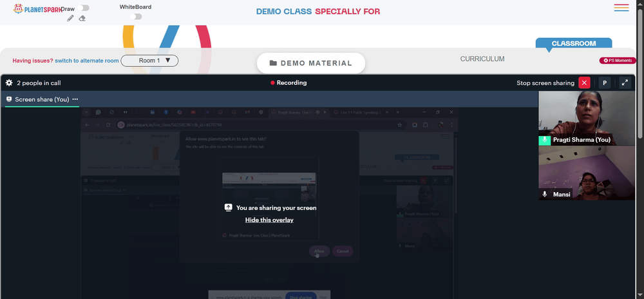644x299 pixels.
Task: Click the LinkedIn tab in shared screen browser
Action: [153, 112]
